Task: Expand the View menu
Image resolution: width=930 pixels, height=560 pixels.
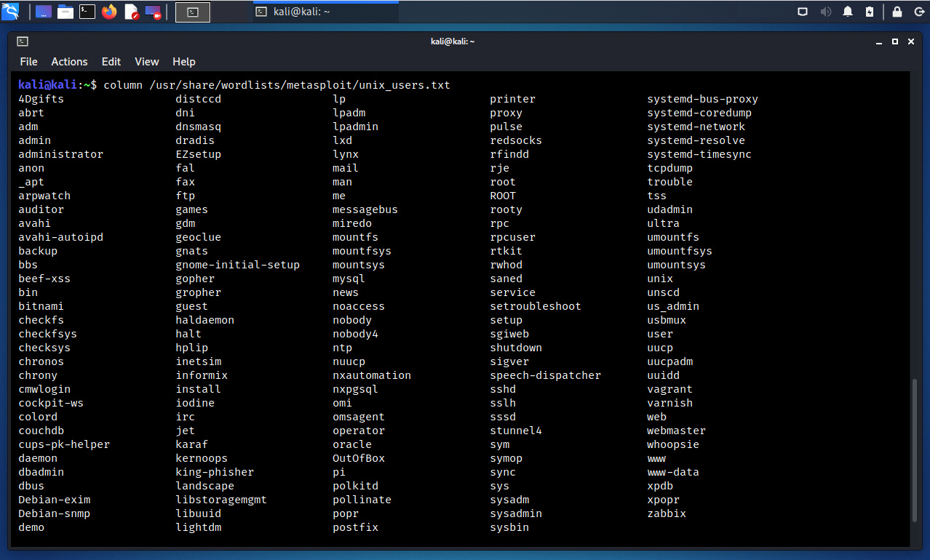Action: [x=147, y=62]
